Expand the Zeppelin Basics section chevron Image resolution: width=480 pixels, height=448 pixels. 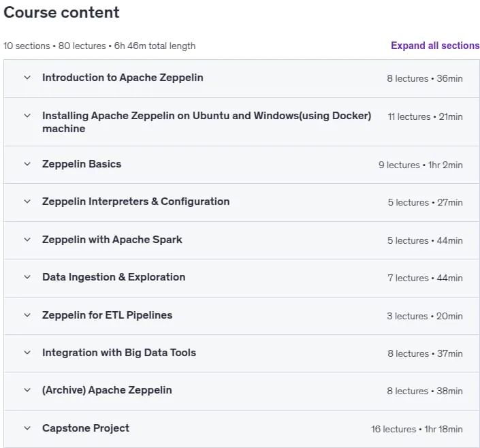click(27, 164)
